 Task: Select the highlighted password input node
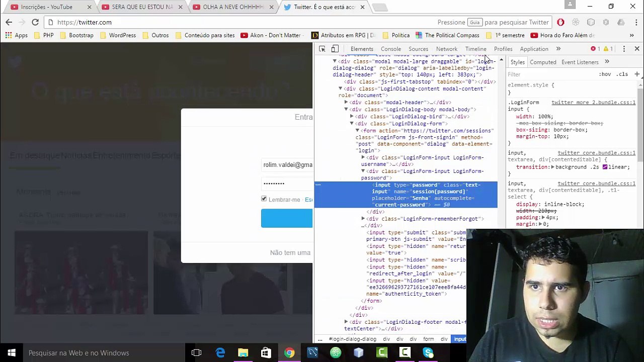tap(406, 195)
